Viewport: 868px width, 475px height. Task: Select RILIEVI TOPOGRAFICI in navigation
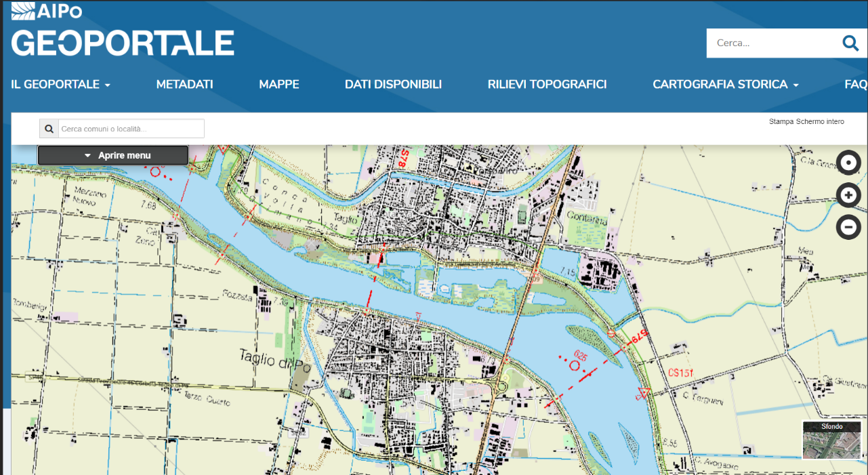click(x=547, y=85)
